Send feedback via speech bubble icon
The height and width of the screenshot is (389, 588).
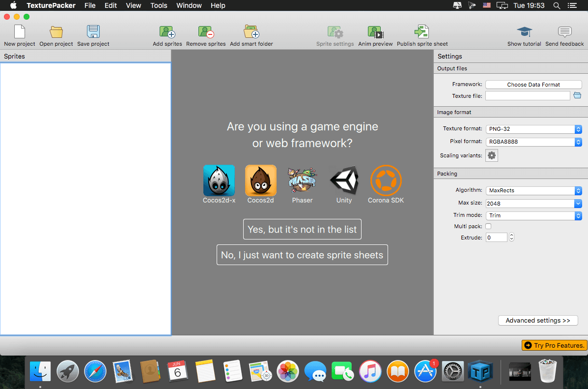coord(564,32)
